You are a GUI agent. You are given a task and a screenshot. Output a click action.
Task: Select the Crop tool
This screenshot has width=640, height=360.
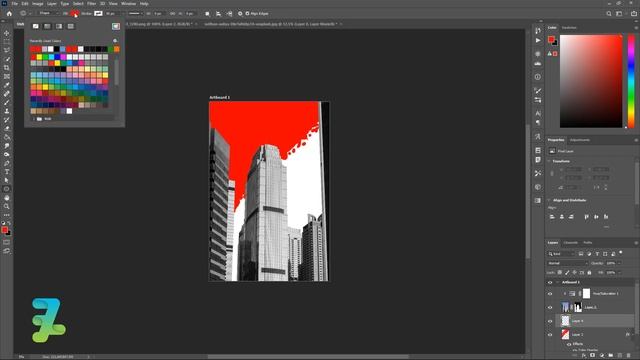click(7, 68)
